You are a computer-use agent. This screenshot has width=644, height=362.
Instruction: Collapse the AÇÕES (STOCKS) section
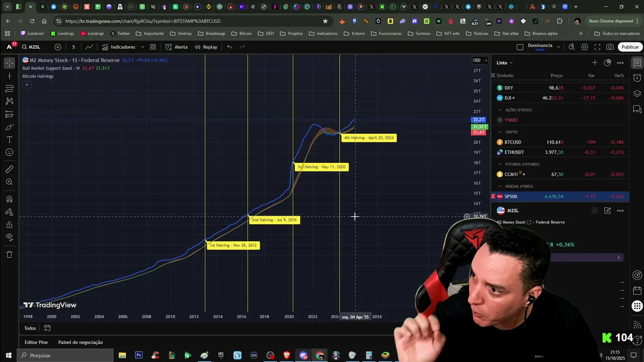click(500, 110)
